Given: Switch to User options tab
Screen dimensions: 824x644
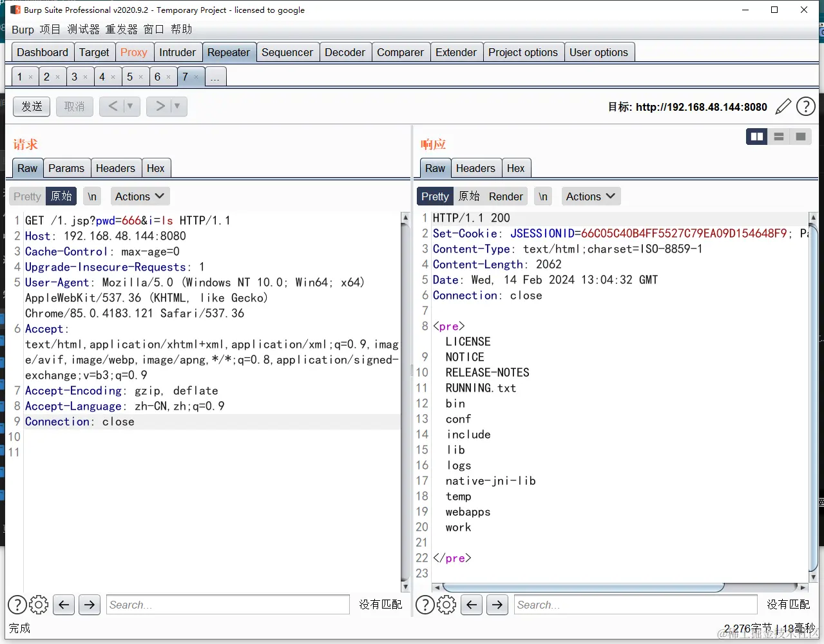Looking at the screenshot, I should 599,52.
